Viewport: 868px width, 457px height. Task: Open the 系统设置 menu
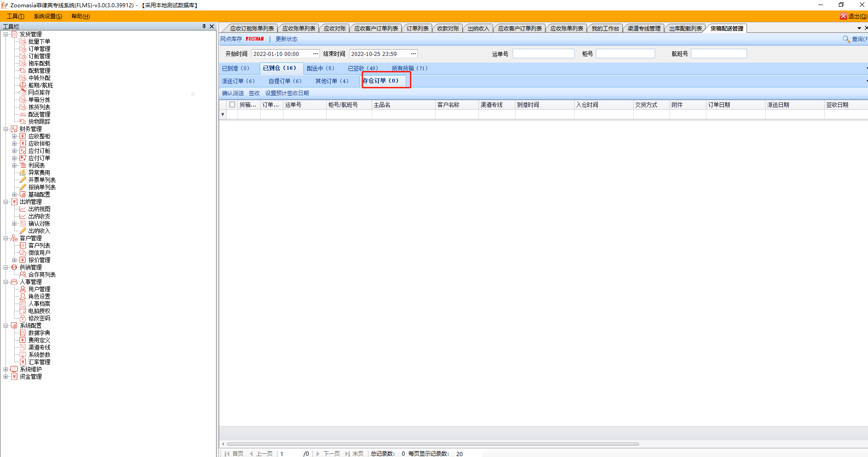[48, 16]
